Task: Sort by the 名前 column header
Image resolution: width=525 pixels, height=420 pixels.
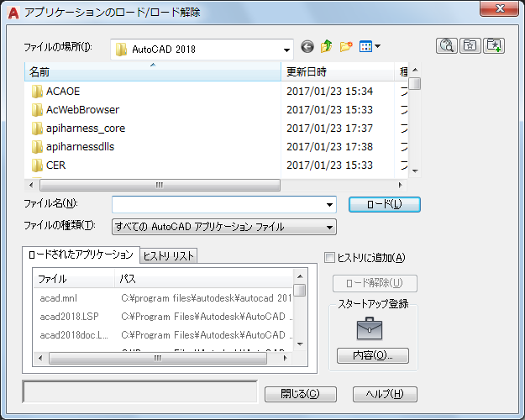Action: tap(153, 71)
